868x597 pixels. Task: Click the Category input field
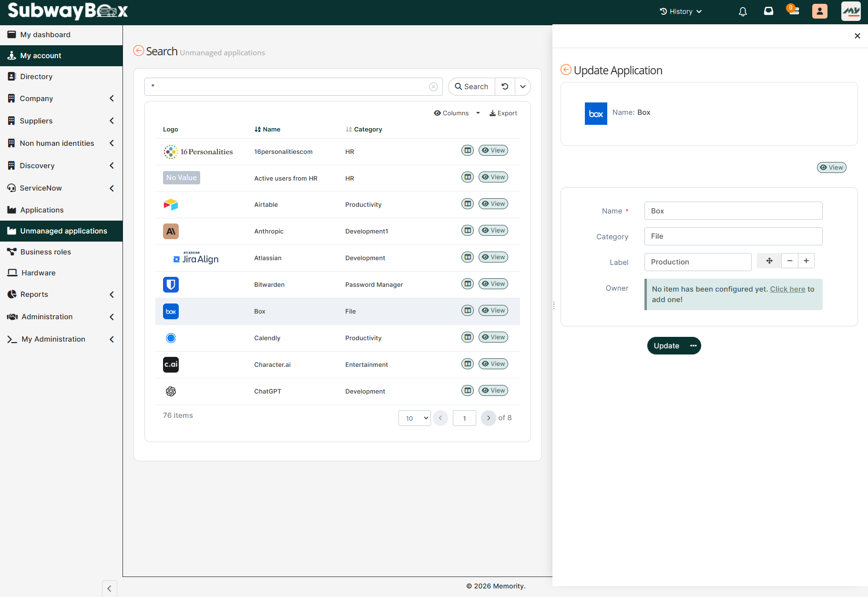[733, 236]
